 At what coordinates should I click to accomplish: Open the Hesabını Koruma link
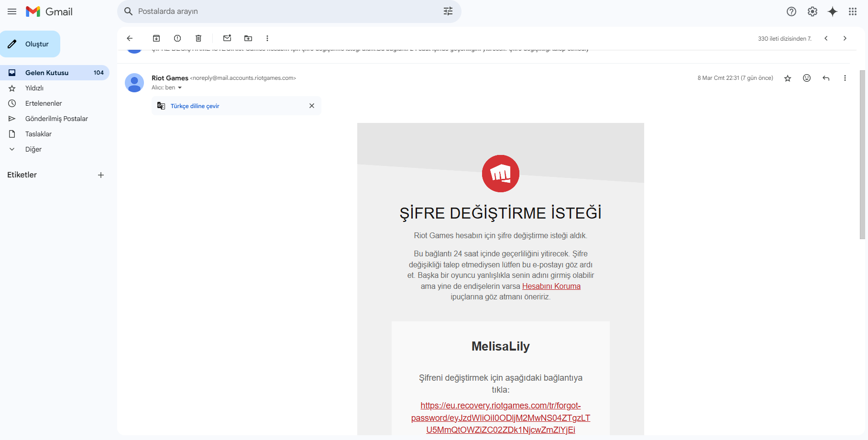551,286
